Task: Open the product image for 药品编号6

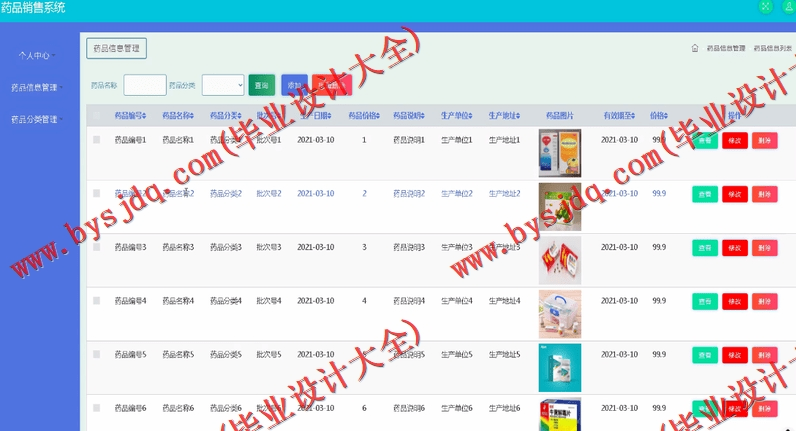Action: 559,414
